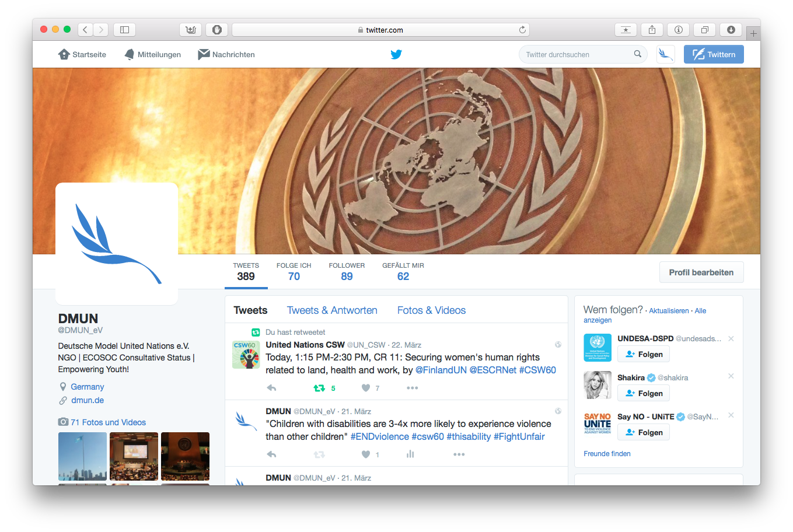Click the #FightUnfair hashtag
The height and width of the screenshot is (532, 793).
[x=519, y=436]
